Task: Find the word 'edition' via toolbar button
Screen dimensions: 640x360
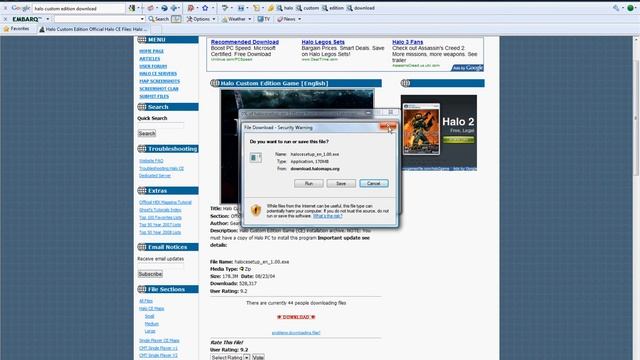Action: click(x=333, y=8)
